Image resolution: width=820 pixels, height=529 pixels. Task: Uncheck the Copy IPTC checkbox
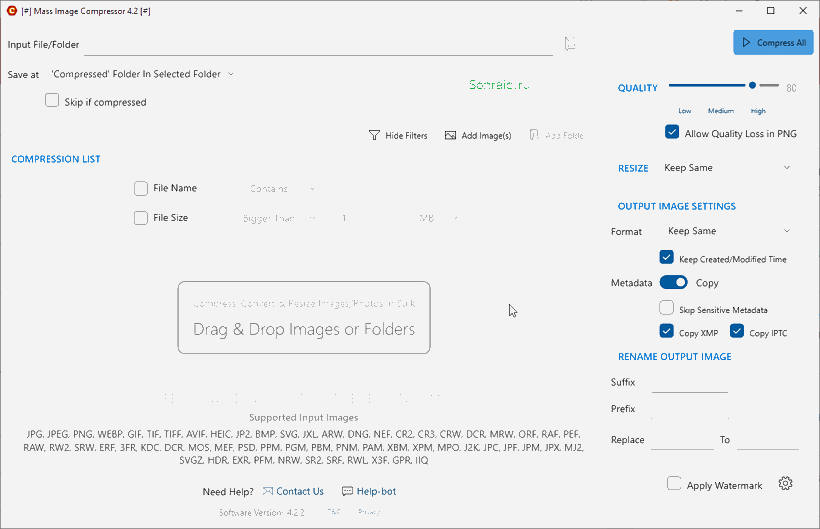tap(737, 331)
